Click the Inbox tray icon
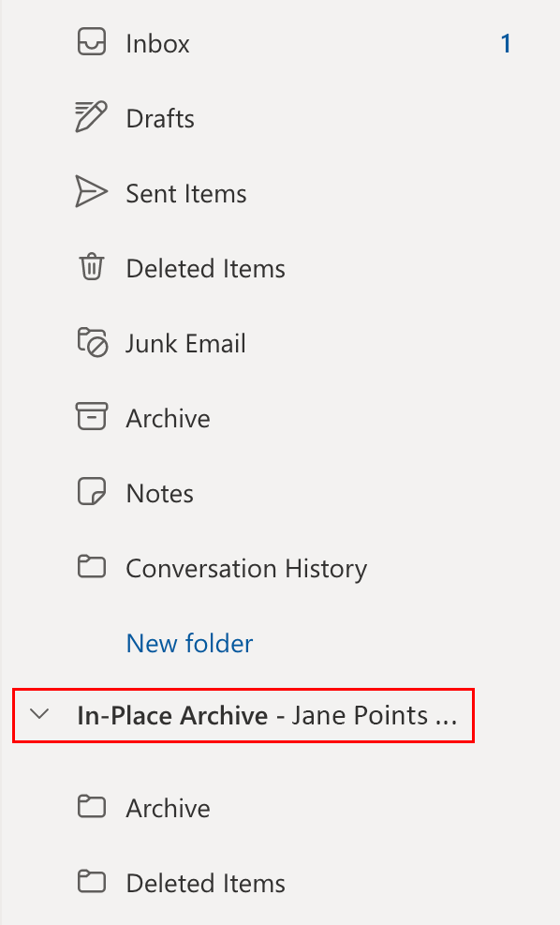The image size is (560, 925). [92, 43]
